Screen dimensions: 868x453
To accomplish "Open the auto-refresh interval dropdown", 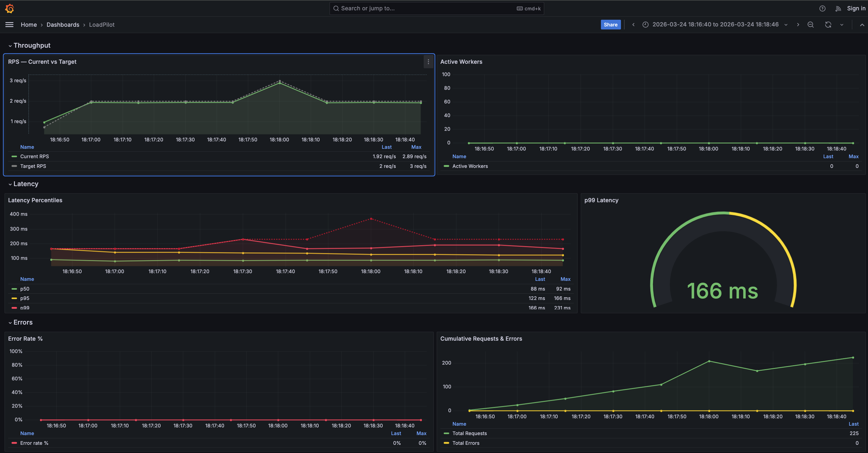I will pyautogui.click(x=842, y=25).
